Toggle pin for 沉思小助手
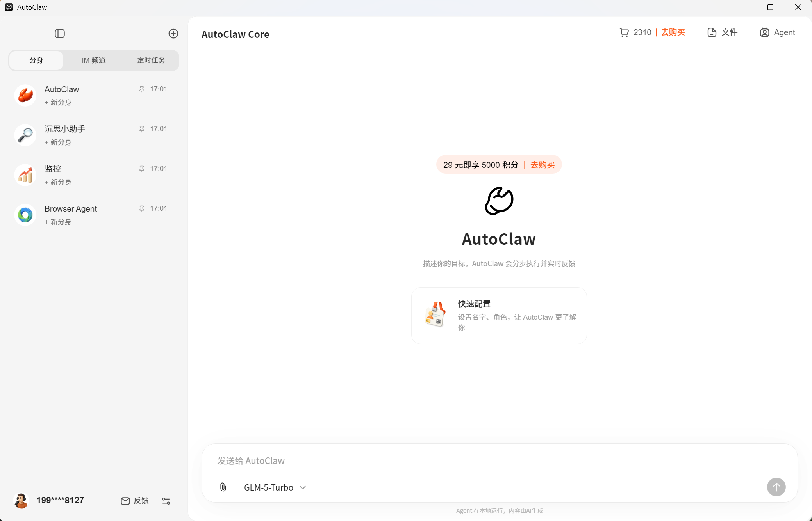This screenshot has height=521, width=812. pyautogui.click(x=142, y=129)
